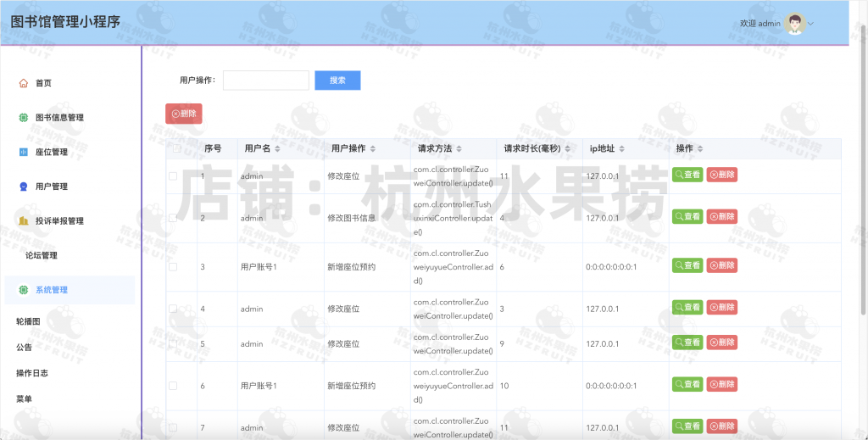Toggle the select-all header checkbox

point(176,148)
